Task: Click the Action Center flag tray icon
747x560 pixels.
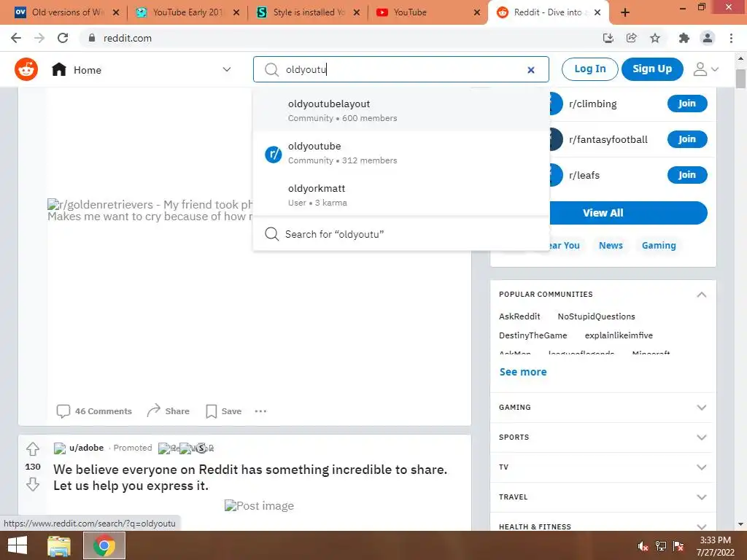Action: tap(678, 546)
